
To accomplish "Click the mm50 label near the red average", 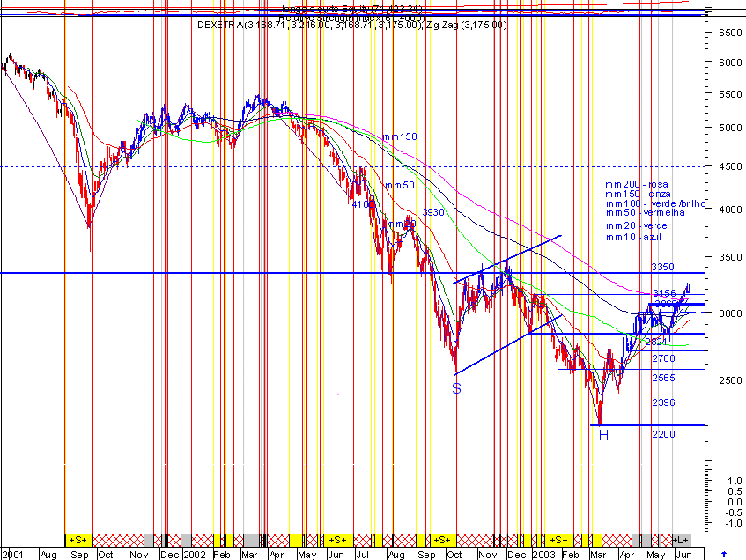I will click(x=400, y=186).
